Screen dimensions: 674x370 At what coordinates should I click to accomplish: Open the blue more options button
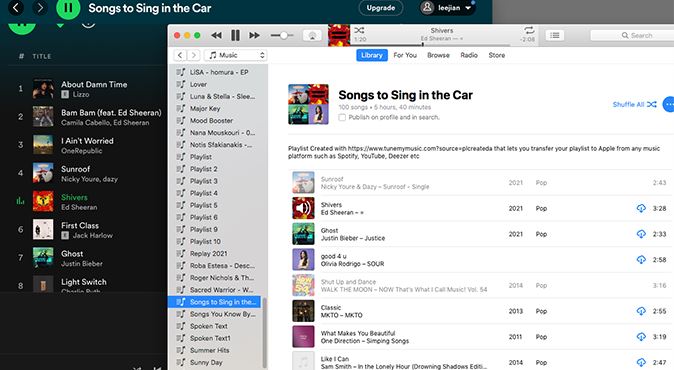click(x=668, y=104)
